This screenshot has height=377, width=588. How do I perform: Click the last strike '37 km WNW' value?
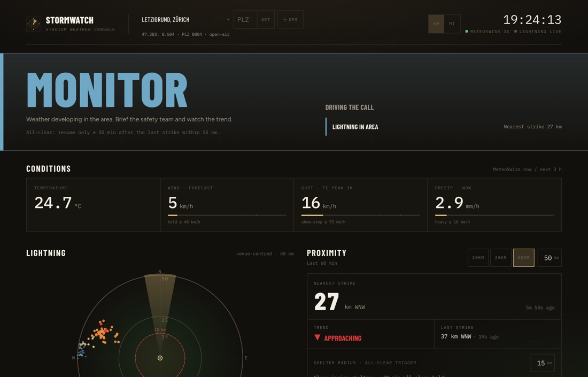click(455, 336)
